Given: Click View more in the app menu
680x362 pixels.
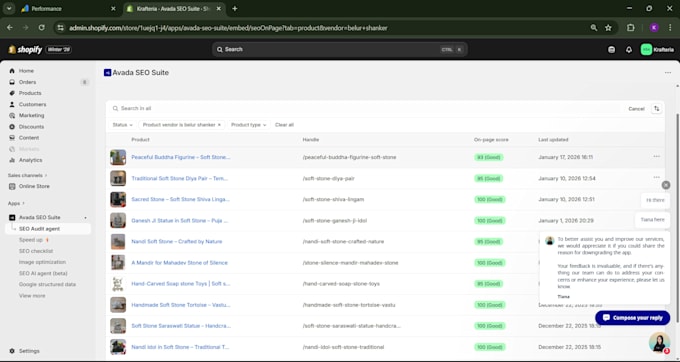Looking at the screenshot, I should [x=32, y=296].
